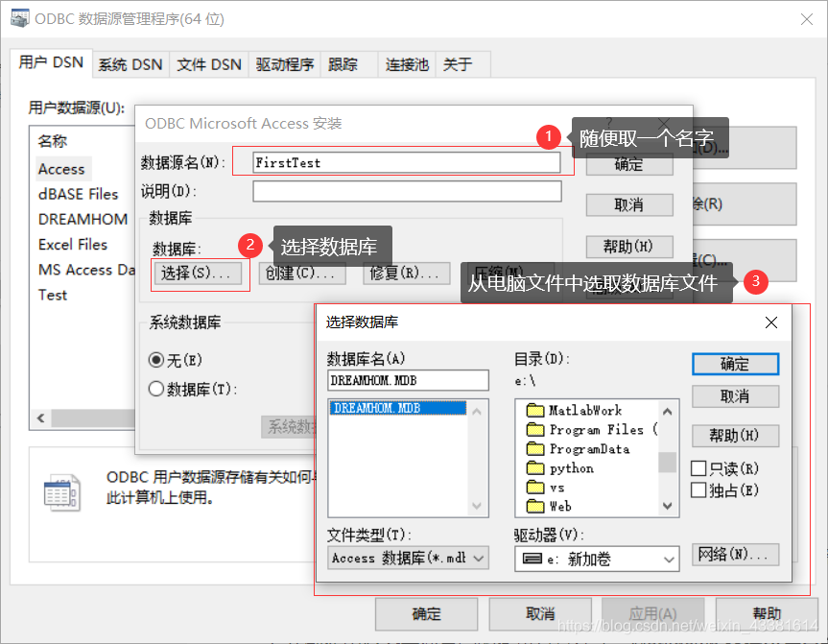The image size is (828, 644).
Task: Close the 选择数据库 dialog
Action: pyautogui.click(x=771, y=322)
